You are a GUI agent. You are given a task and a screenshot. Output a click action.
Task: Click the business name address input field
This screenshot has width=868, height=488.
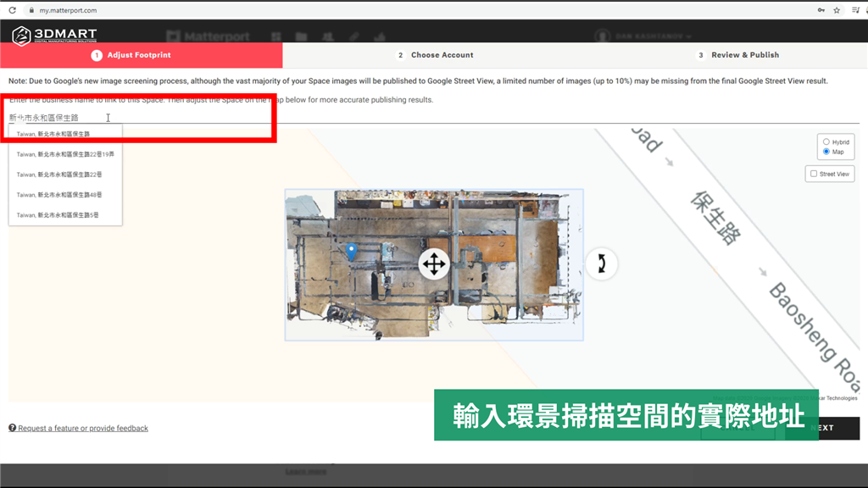click(x=433, y=117)
